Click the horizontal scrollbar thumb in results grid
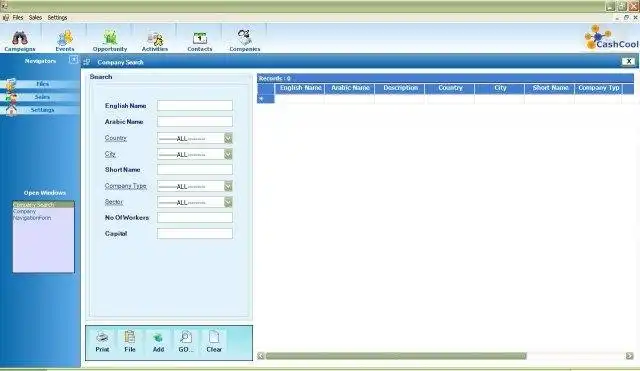The height and width of the screenshot is (371, 640). [396, 356]
